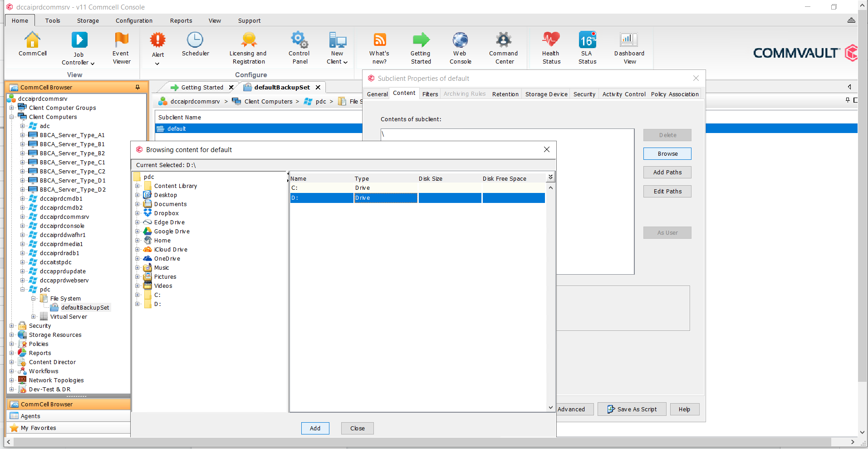The height and width of the screenshot is (449, 868).
Task: Click the New Client icon
Action: [x=337, y=40]
